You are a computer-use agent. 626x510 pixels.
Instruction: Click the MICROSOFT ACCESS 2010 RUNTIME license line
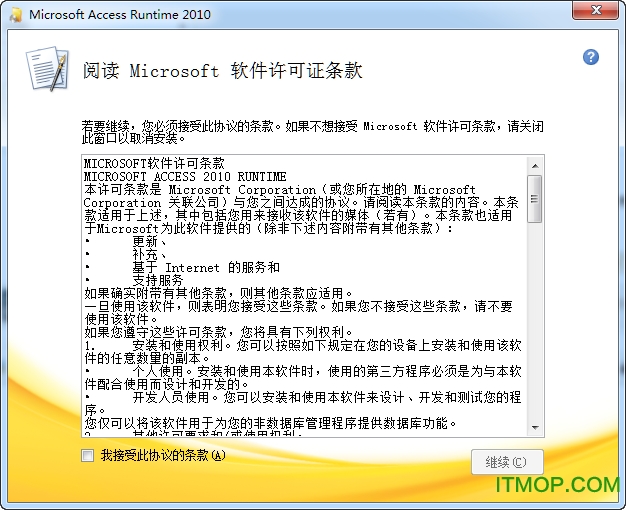click(185, 176)
